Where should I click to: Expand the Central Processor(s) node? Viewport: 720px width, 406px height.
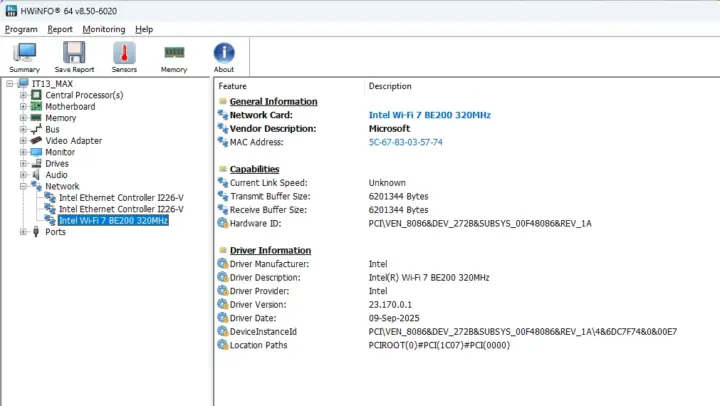click(23, 95)
